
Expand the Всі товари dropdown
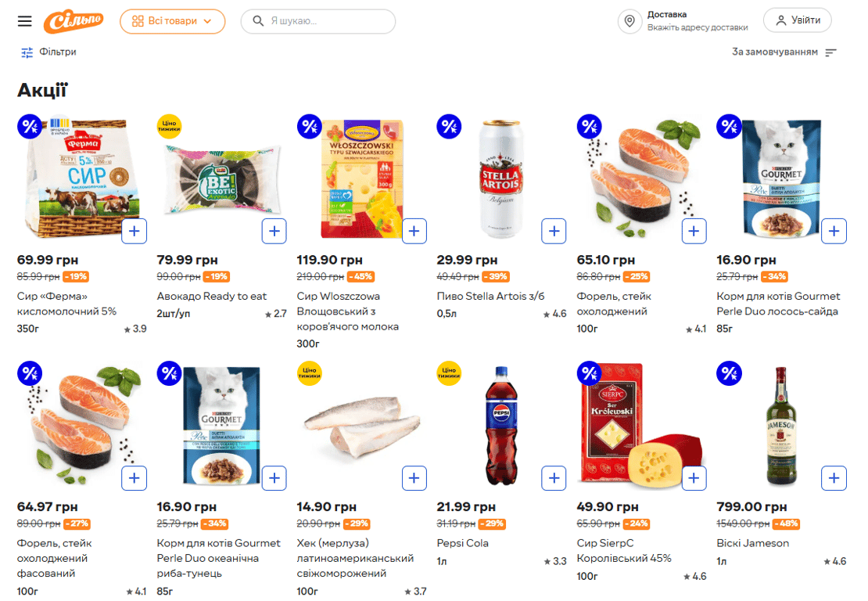point(172,21)
